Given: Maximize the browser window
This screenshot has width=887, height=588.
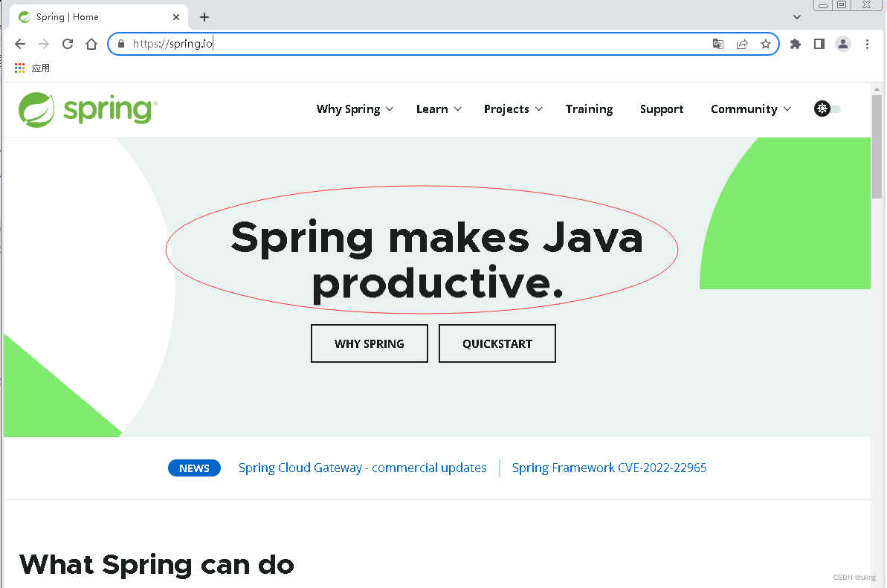Looking at the screenshot, I should point(842,5).
